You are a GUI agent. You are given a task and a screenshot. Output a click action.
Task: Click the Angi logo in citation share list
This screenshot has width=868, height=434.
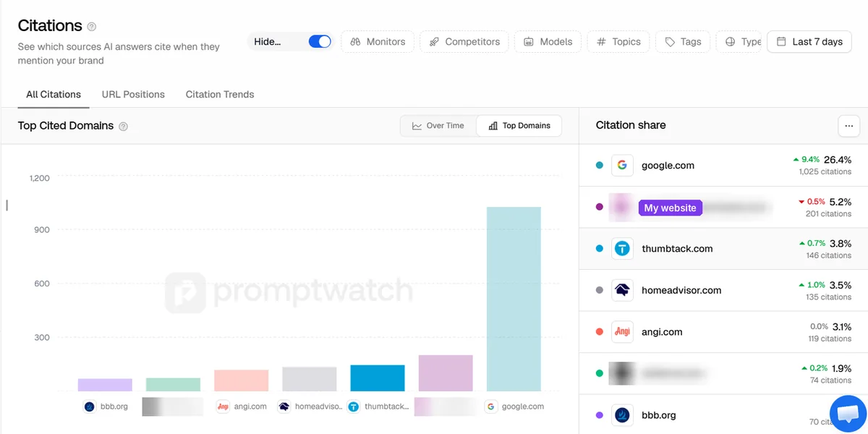pyautogui.click(x=622, y=332)
